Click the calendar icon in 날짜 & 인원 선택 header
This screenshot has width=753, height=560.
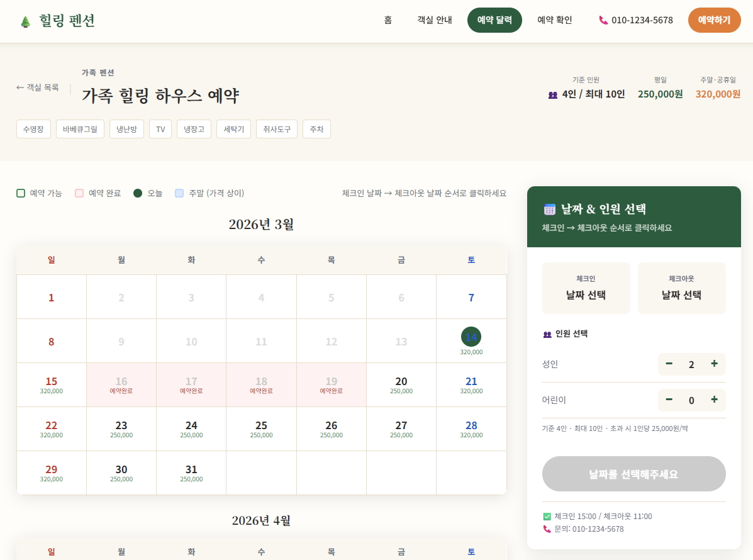(x=550, y=210)
